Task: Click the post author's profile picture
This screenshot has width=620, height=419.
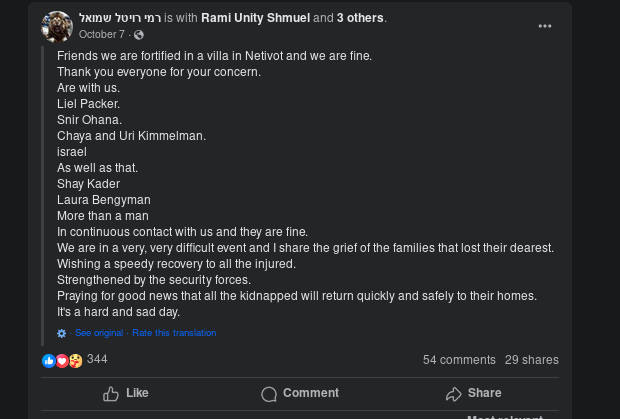Action: [x=57, y=26]
